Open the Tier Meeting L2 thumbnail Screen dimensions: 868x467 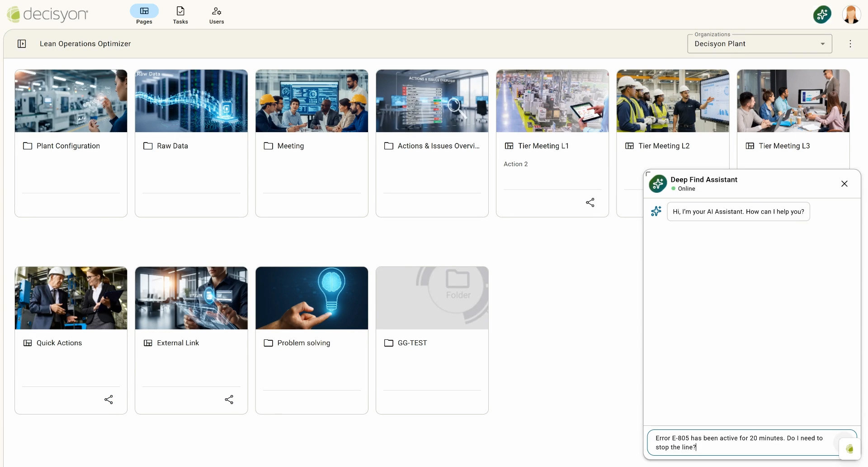tap(673, 101)
